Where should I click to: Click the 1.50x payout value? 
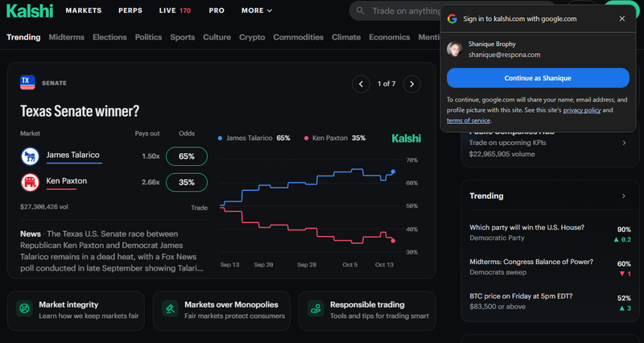tap(151, 156)
